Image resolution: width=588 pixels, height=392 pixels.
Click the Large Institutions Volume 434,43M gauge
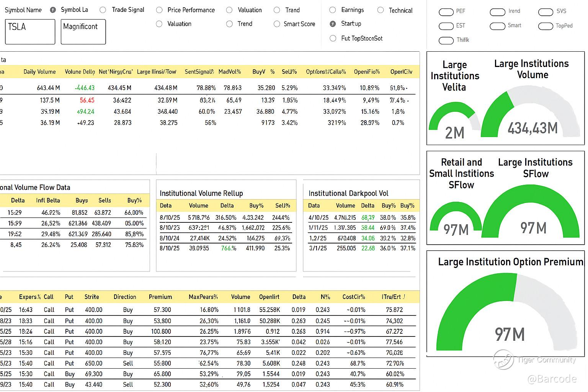click(x=531, y=111)
